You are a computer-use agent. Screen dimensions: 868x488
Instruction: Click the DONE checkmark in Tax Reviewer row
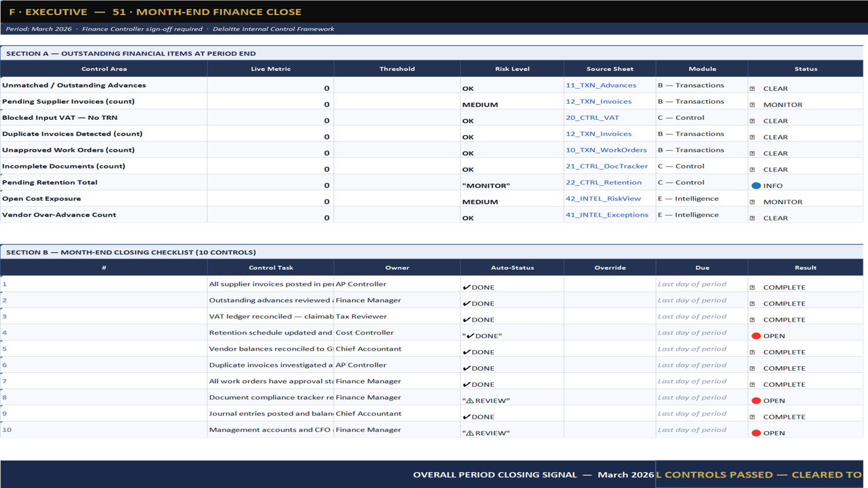click(466, 320)
